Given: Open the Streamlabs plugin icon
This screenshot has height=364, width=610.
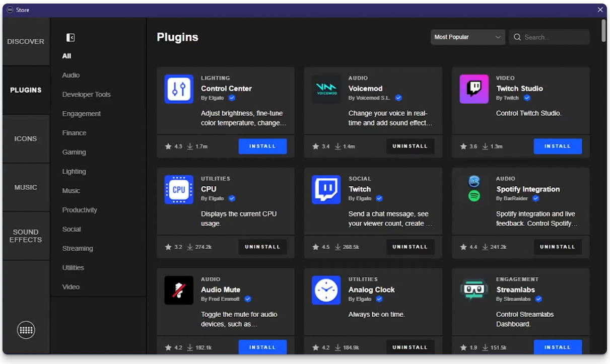Looking at the screenshot, I should [x=474, y=289].
